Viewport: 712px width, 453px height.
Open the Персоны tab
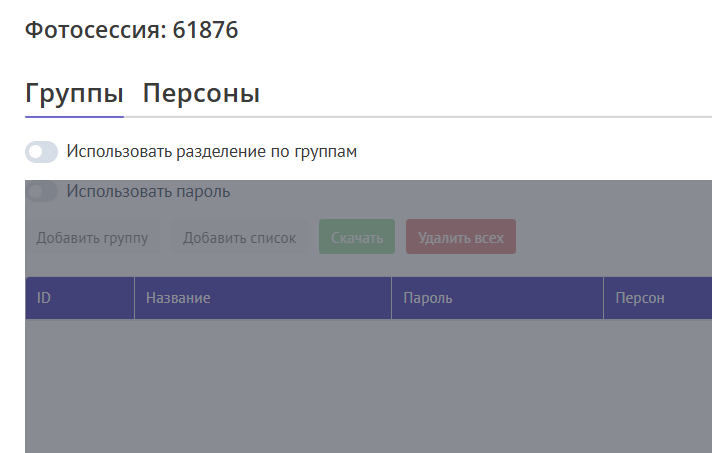201,94
